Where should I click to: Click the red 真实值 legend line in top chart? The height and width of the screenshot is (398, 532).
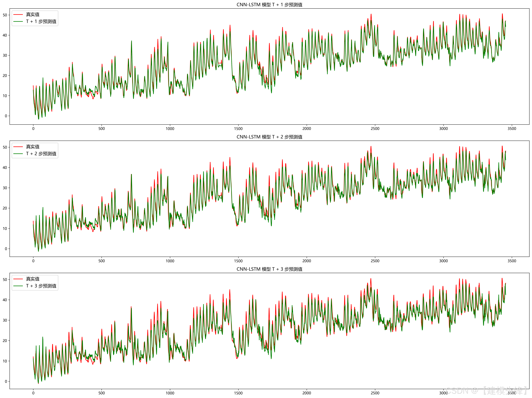click(x=18, y=15)
